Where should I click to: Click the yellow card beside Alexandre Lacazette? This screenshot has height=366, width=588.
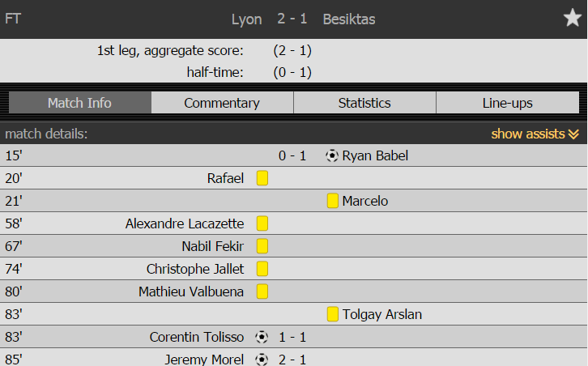point(262,223)
